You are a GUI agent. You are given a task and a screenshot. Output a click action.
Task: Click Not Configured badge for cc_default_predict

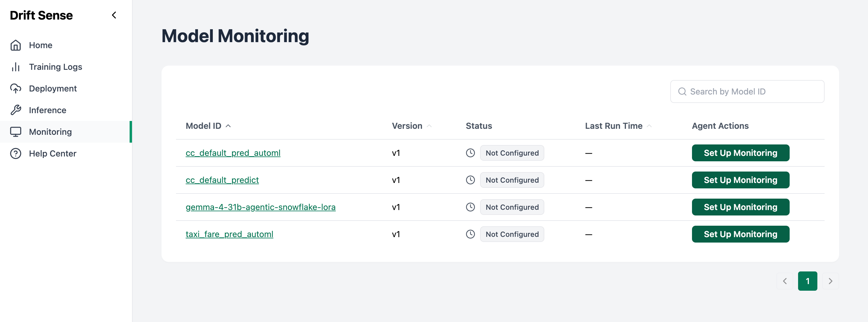(x=512, y=180)
